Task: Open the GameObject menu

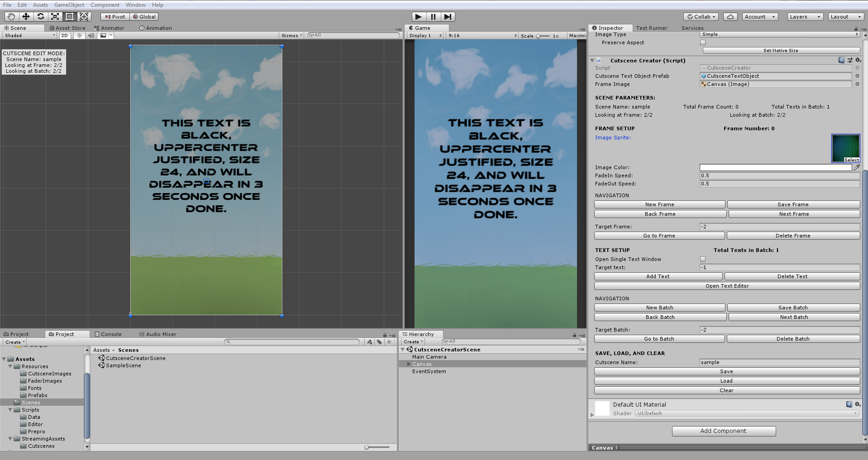Action: [69, 5]
